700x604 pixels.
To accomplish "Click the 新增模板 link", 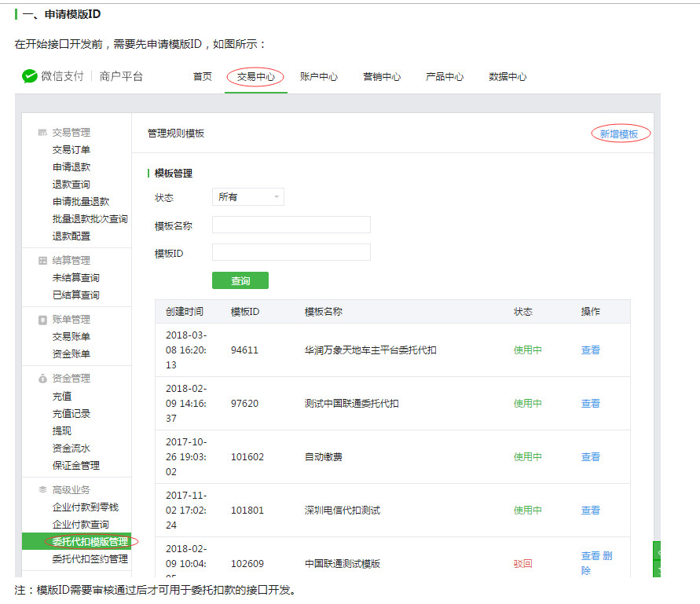I will (619, 134).
